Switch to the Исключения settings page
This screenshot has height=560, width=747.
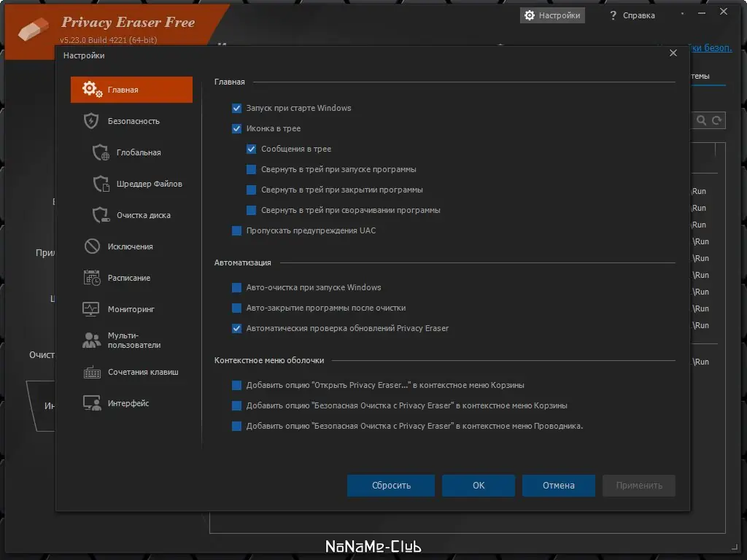131,246
